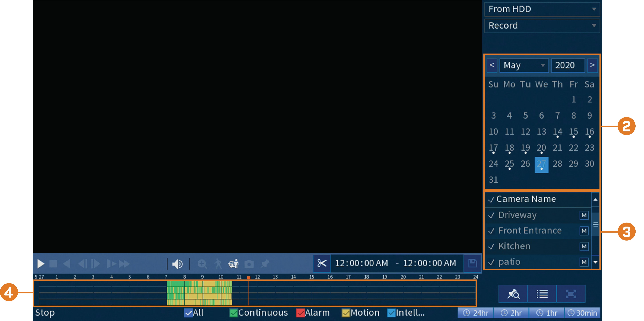Toggle the Alarm recording checkbox
644x321 pixels.
(x=300, y=313)
